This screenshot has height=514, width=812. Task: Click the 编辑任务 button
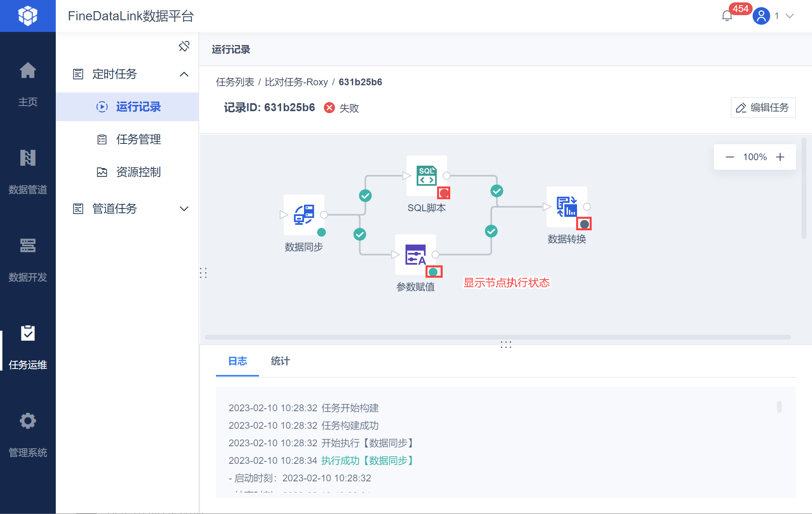click(763, 108)
